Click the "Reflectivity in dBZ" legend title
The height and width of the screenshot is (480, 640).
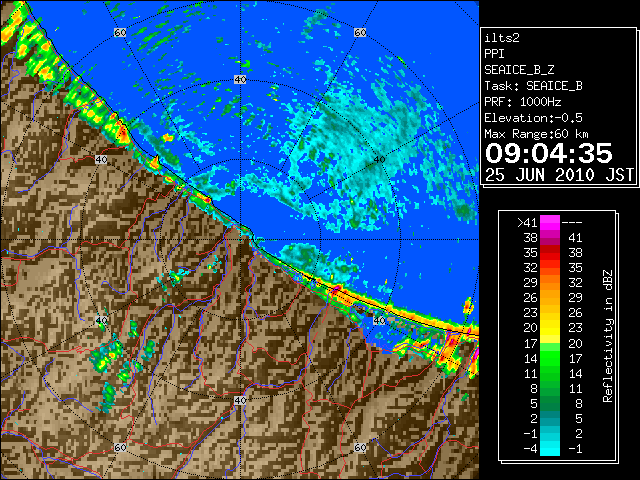click(608, 336)
